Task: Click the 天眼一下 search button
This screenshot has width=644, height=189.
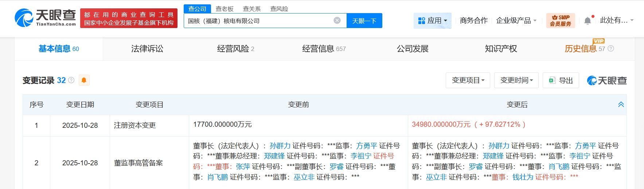Action: click(x=364, y=21)
